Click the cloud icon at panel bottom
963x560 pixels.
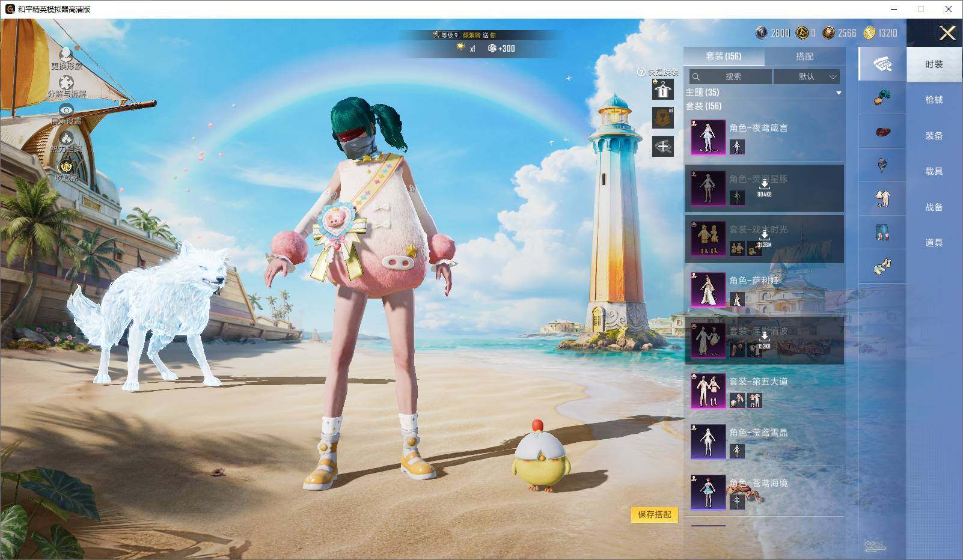[x=875, y=546]
